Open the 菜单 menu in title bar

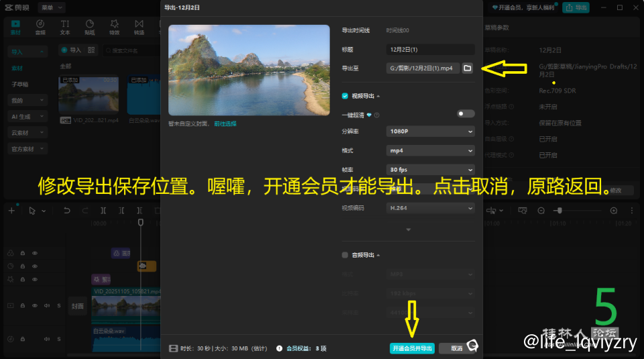point(51,7)
